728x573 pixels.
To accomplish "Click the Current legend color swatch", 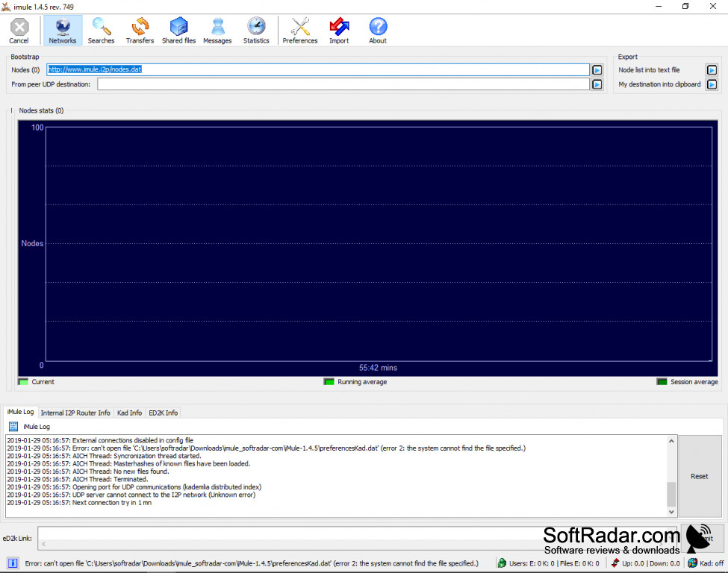I will click(23, 382).
